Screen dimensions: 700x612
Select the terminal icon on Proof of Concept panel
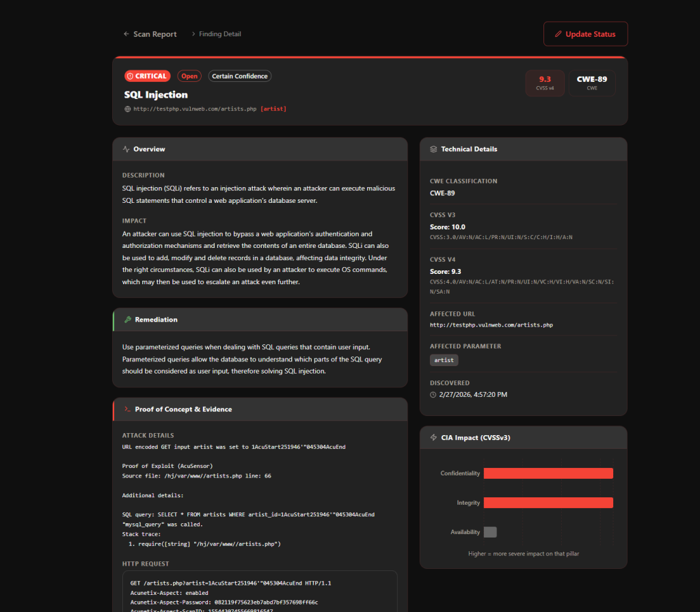126,409
